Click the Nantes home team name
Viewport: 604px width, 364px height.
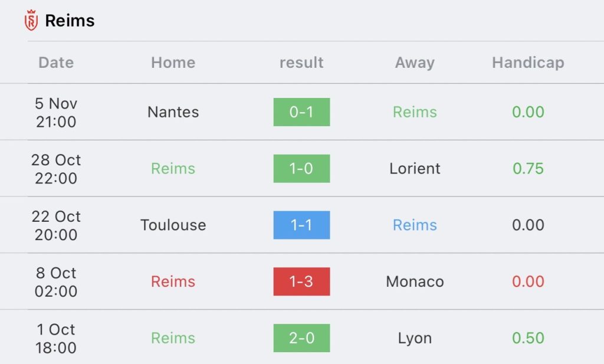tap(173, 112)
